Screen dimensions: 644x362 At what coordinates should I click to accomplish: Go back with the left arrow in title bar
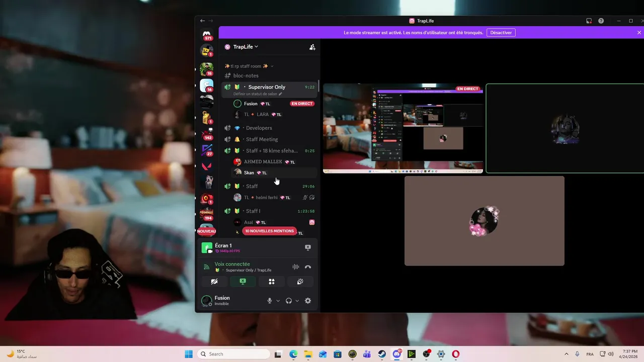pyautogui.click(x=202, y=21)
